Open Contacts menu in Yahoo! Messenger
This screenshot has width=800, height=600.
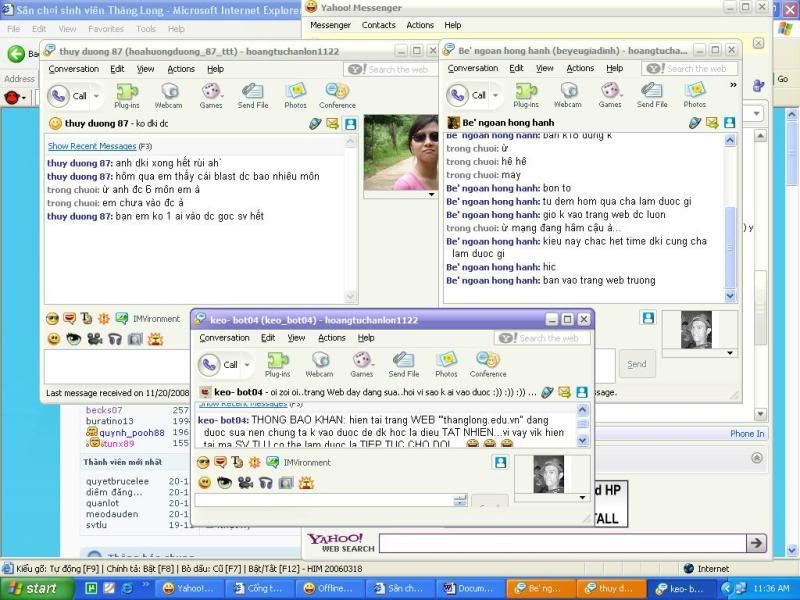tap(379, 25)
